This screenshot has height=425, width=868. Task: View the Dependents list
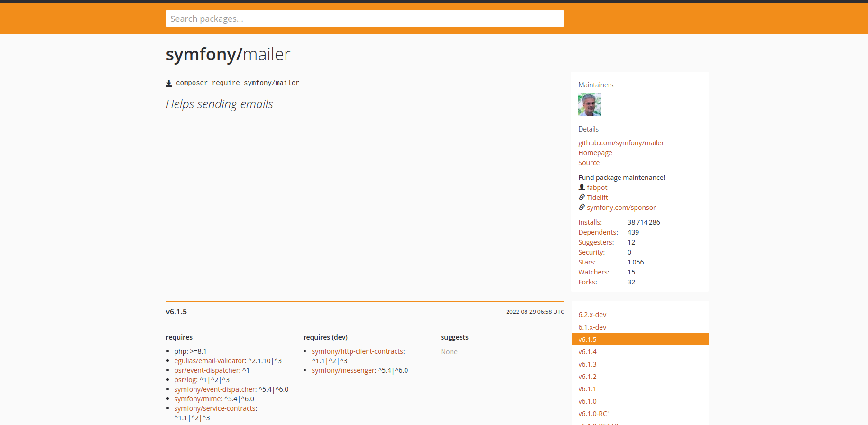click(598, 232)
